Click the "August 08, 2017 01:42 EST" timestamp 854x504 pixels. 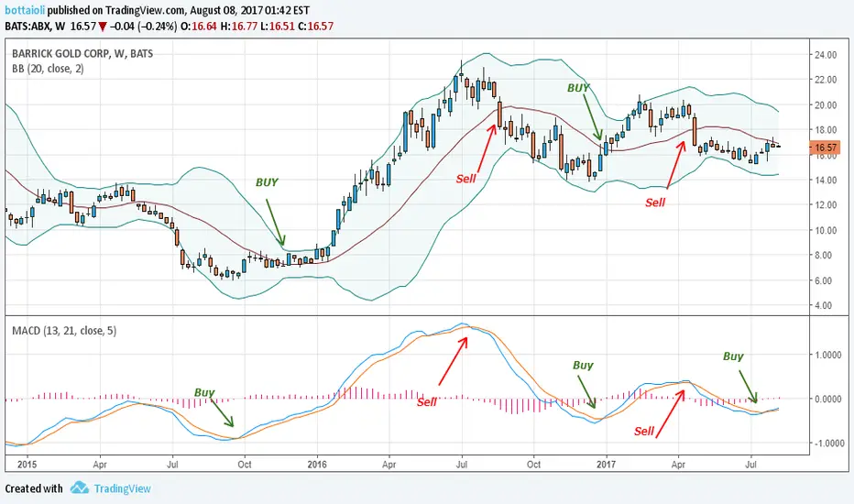pyautogui.click(x=250, y=10)
